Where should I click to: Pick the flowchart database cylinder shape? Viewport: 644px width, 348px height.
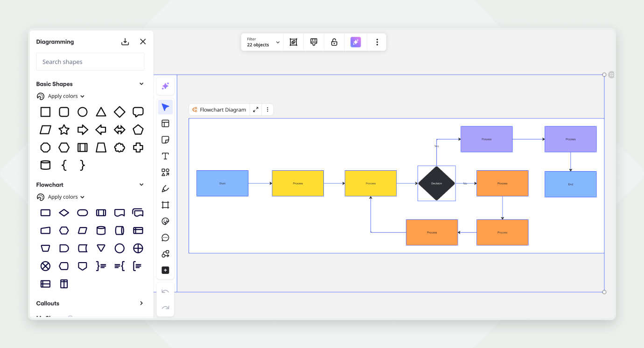[x=101, y=230]
